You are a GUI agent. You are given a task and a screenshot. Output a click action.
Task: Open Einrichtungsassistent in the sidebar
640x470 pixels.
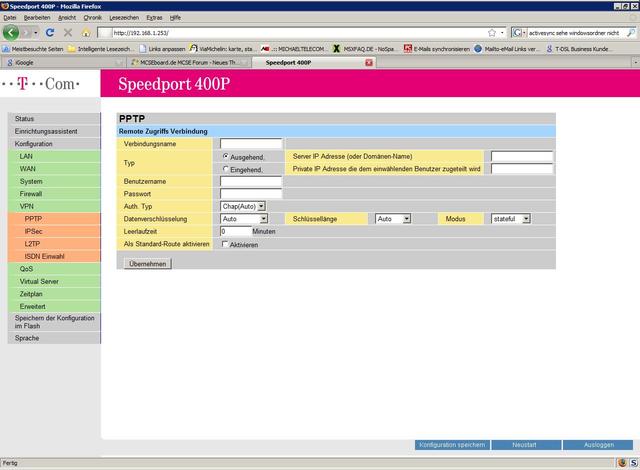(x=54, y=131)
